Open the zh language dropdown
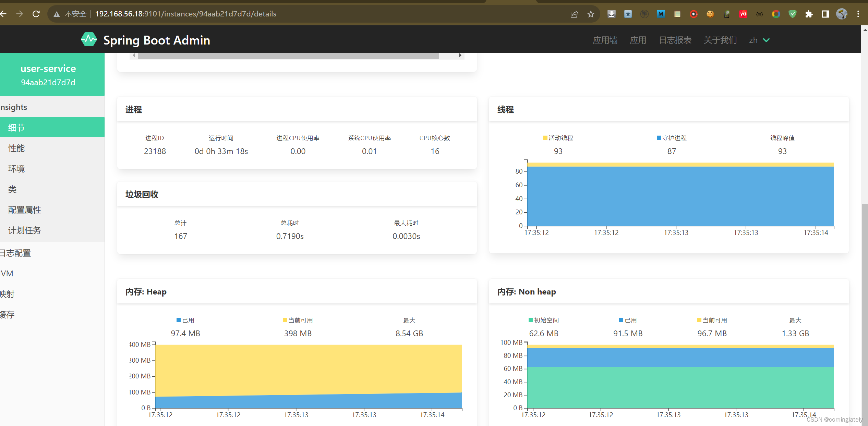The height and width of the screenshot is (426, 868). pyautogui.click(x=759, y=40)
